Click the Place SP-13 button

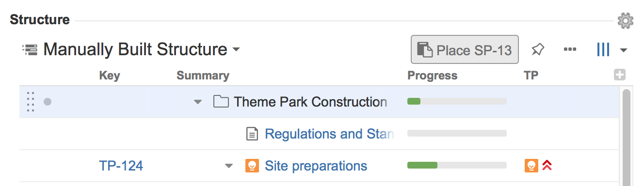(465, 49)
